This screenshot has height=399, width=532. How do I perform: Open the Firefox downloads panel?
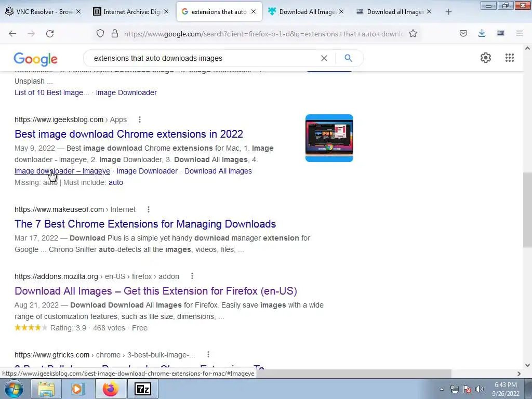[482, 33]
